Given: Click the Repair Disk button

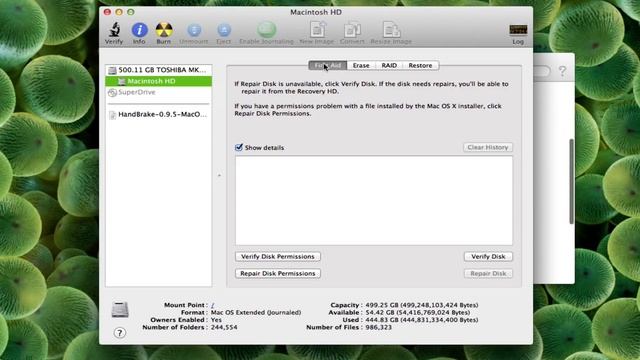Looking at the screenshot, I should [488, 273].
